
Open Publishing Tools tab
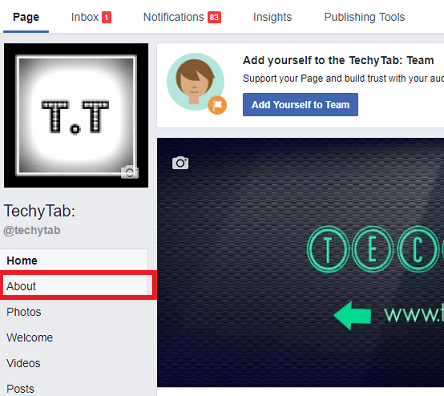tap(364, 17)
